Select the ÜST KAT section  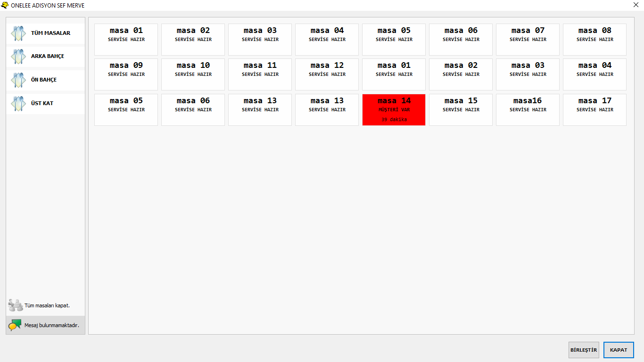click(x=45, y=103)
